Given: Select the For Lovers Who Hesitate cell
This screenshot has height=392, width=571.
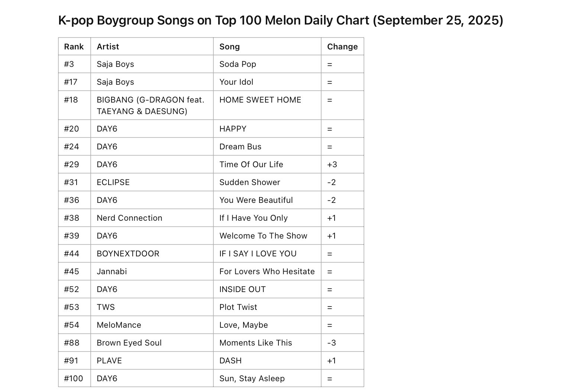Looking at the screenshot, I should pyautogui.click(x=267, y=272).
